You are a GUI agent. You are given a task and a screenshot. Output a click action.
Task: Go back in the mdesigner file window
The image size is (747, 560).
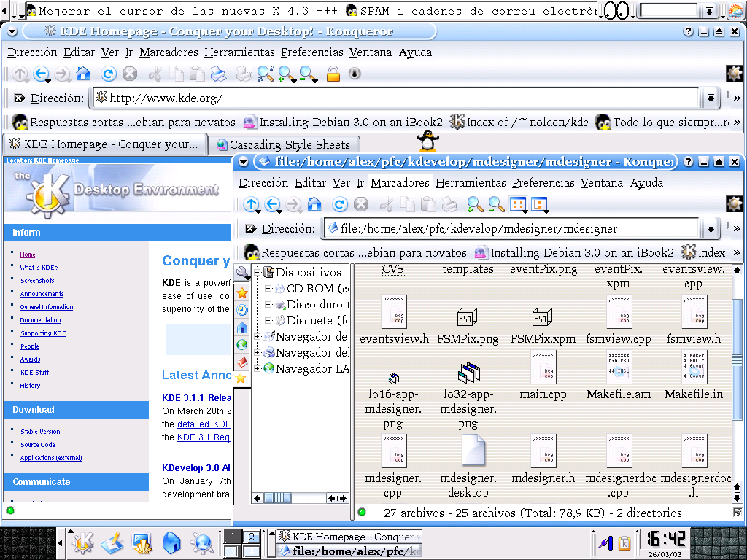coord(272,205)
